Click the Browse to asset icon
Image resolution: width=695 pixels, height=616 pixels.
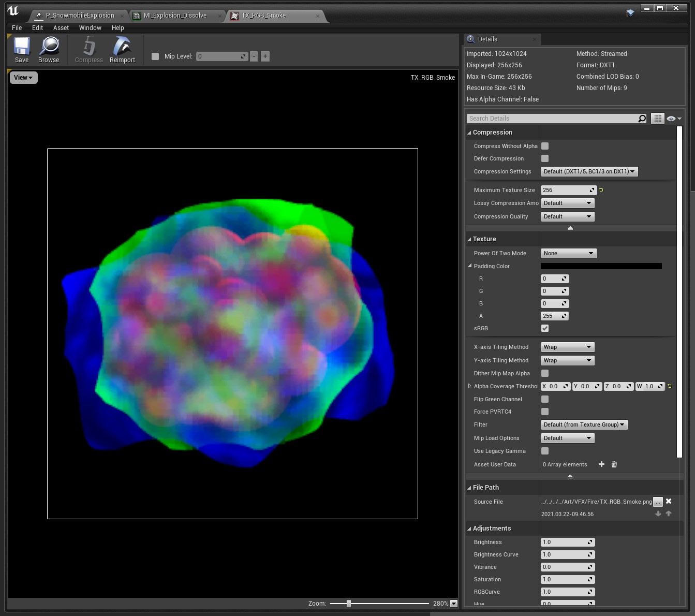pos(49,47)
